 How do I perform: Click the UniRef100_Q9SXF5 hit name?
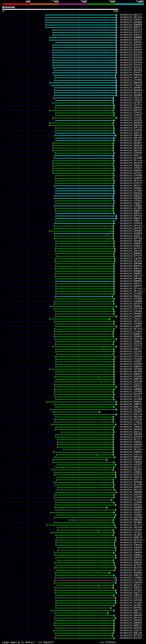pos(131,394)
